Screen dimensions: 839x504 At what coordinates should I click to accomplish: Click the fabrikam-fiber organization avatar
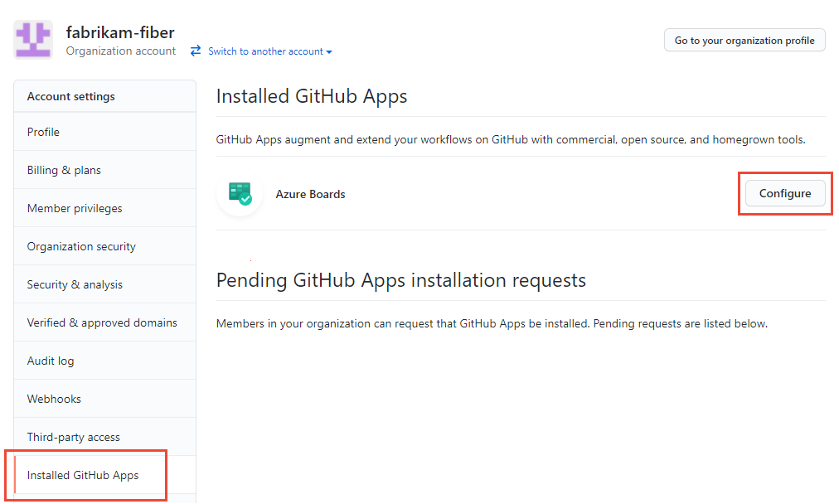click(34, 39)
